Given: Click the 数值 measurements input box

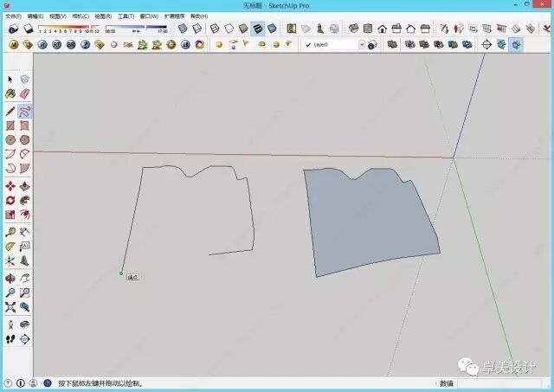Looking at the screenshot, I should (499, 383).
